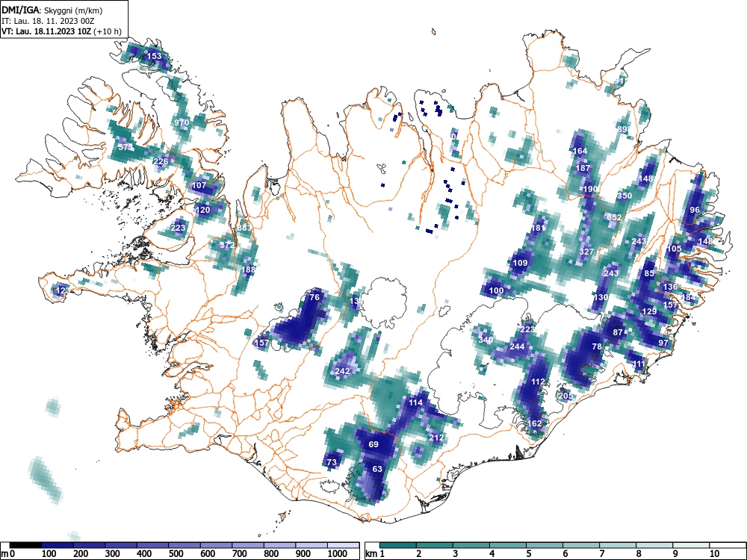Image resolution: width=747 pixels, height=560 pixels.
Task: Click the '212' visibility label
Action: click(436, 438)
